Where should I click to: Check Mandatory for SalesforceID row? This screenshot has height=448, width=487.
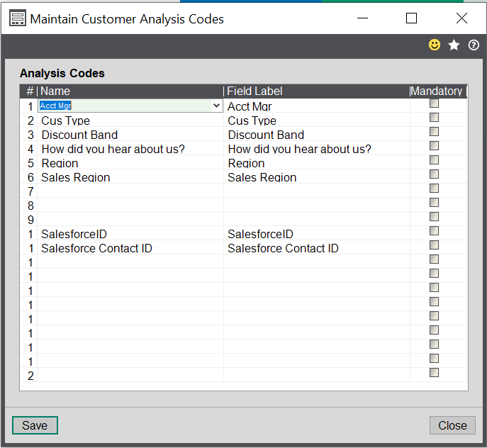point(435,231)
